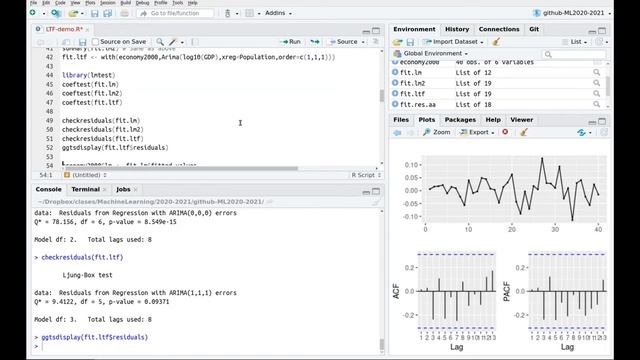Load workspace folder icon in Environment pane
Viewport: 640px width, 360px height.
(x=398, y=42)
